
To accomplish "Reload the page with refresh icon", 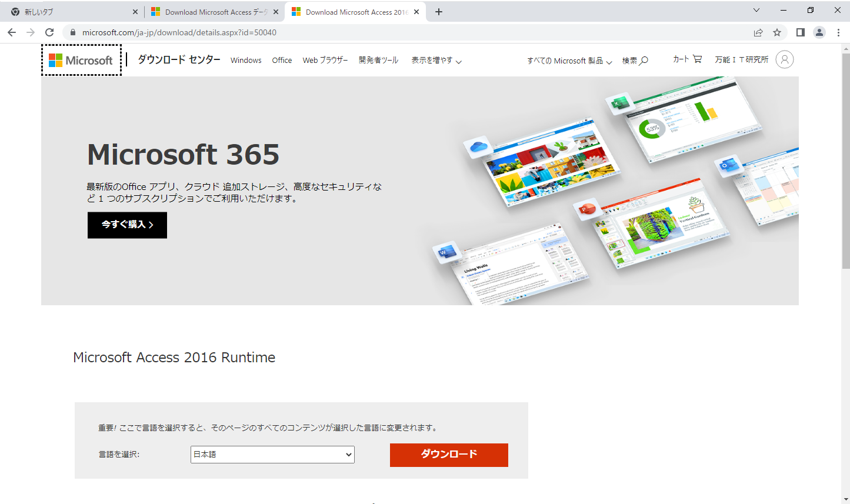I will click(49, 32).
